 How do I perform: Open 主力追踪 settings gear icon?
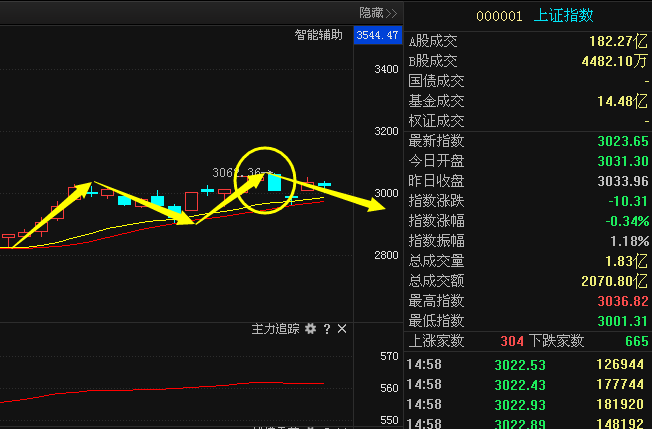point(310,329)
